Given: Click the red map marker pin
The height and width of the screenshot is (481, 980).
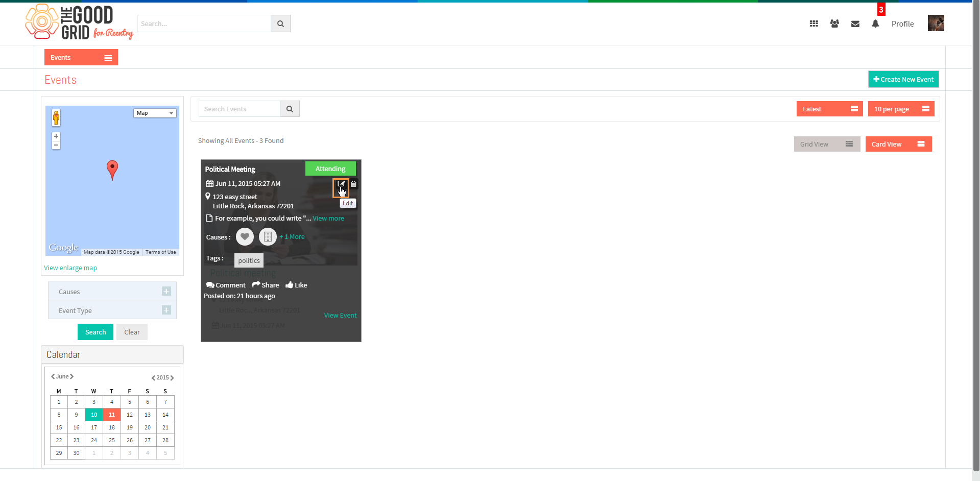Looking at the screenshot, I should point(112,170).
